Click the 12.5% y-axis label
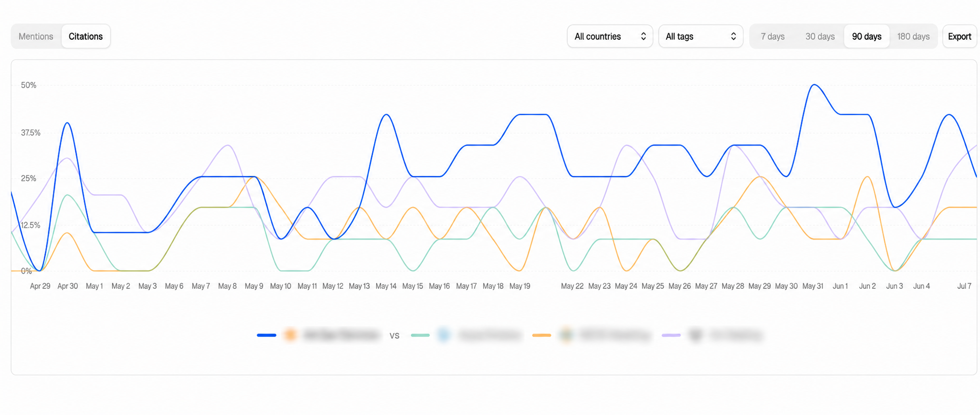980x415 pixels. click(x=30, y=225)
